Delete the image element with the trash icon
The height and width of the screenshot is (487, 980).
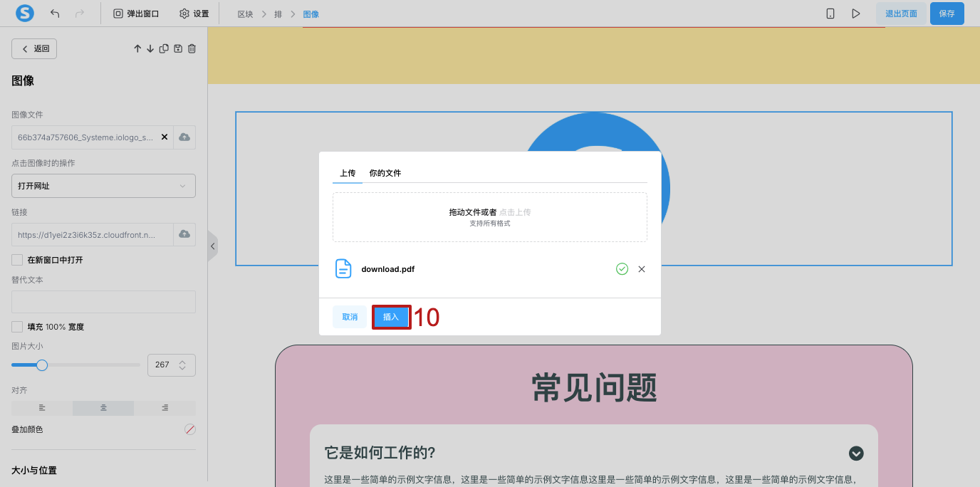coord(192,48)
